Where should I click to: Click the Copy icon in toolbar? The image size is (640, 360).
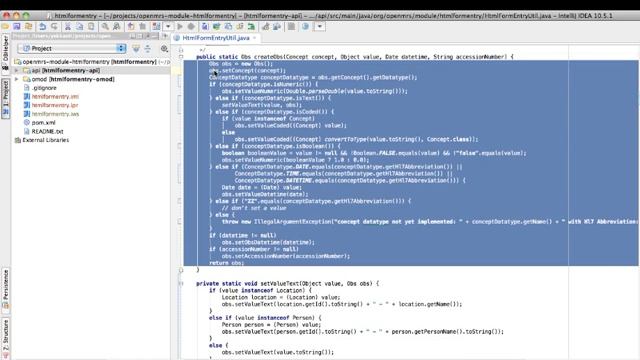[x=80, y=27]
